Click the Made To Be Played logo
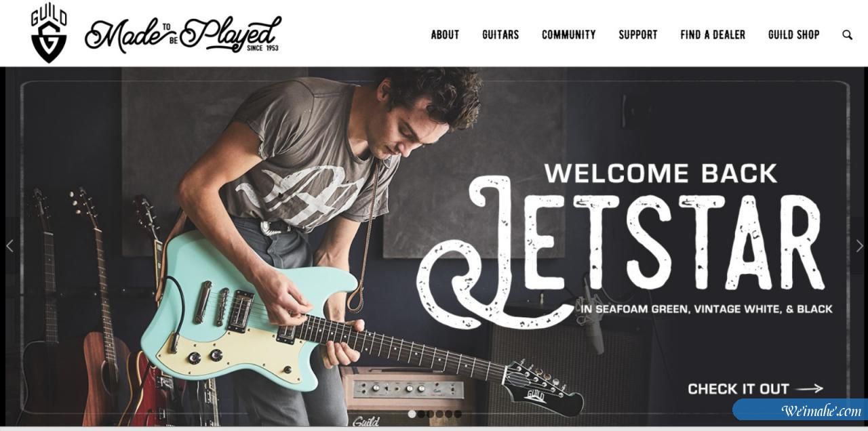The image size is (868, 431). 182,35
